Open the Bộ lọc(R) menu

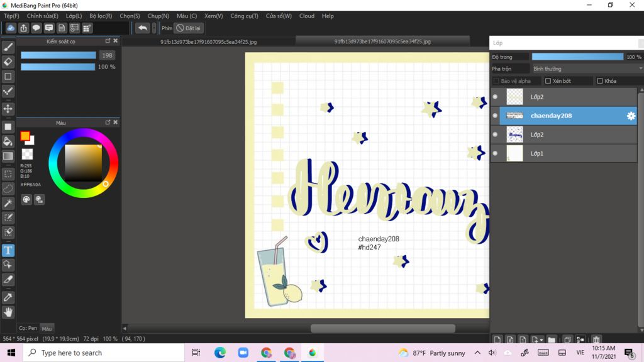[x=101, y=16]
